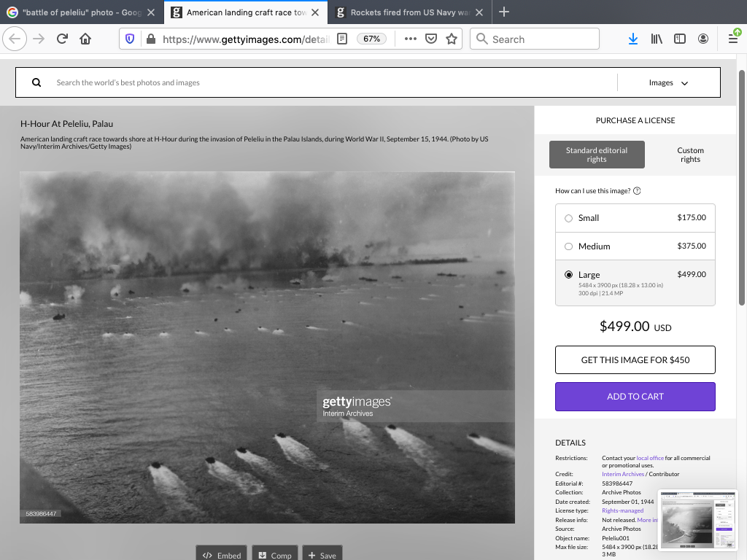Open the help icon beside usage question

pos(637,191)
